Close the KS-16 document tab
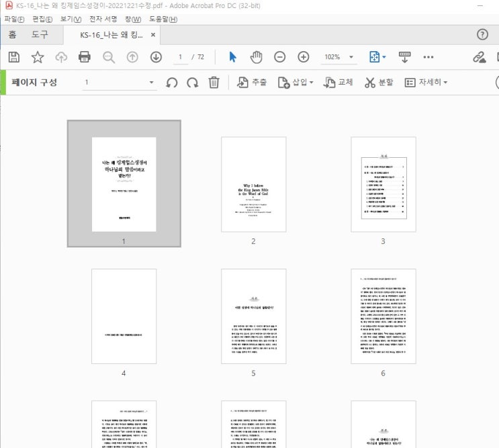Image resolution: width=499 pixels, height=448 pixels. (x=153, y=35)
